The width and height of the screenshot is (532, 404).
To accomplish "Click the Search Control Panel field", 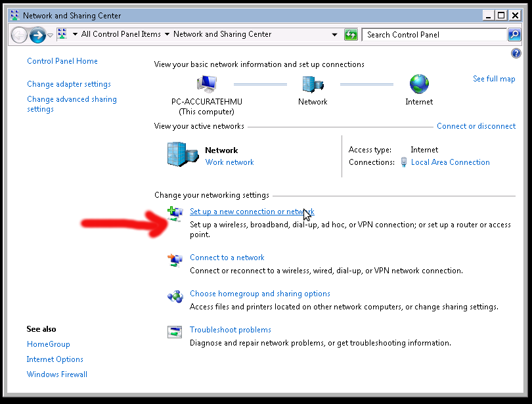I will coord(434,35).
